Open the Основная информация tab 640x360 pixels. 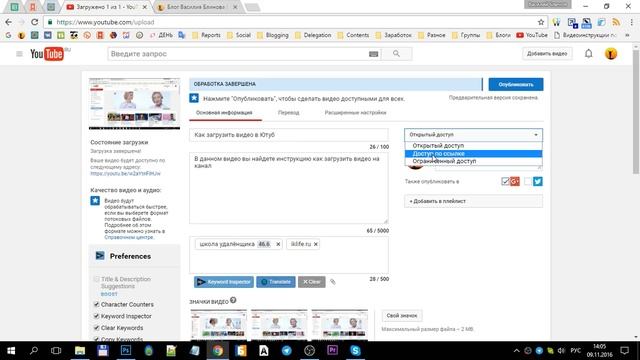point(224,113)
